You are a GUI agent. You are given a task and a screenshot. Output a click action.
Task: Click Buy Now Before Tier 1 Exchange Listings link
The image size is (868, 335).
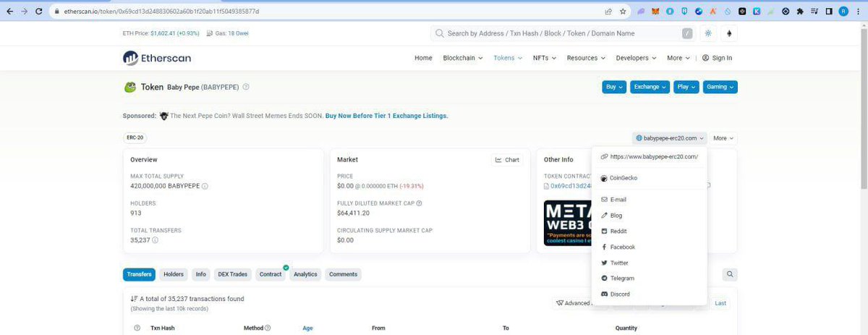386,116
